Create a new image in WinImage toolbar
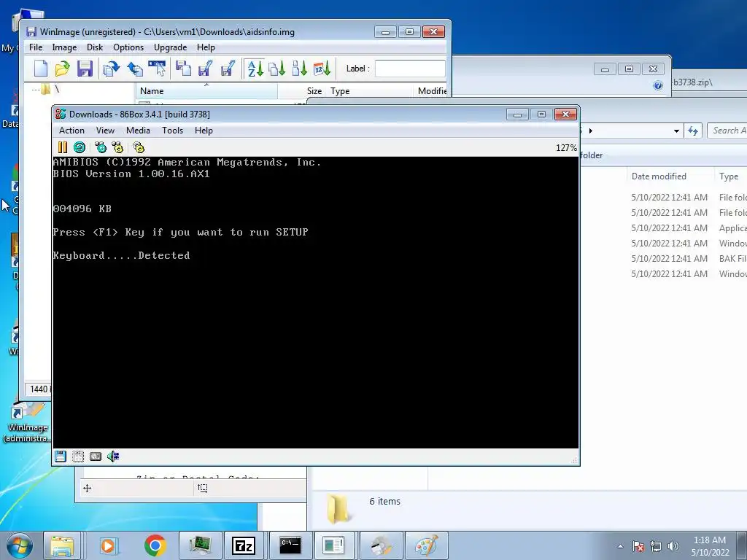747x560 pixels. point(41,69)
